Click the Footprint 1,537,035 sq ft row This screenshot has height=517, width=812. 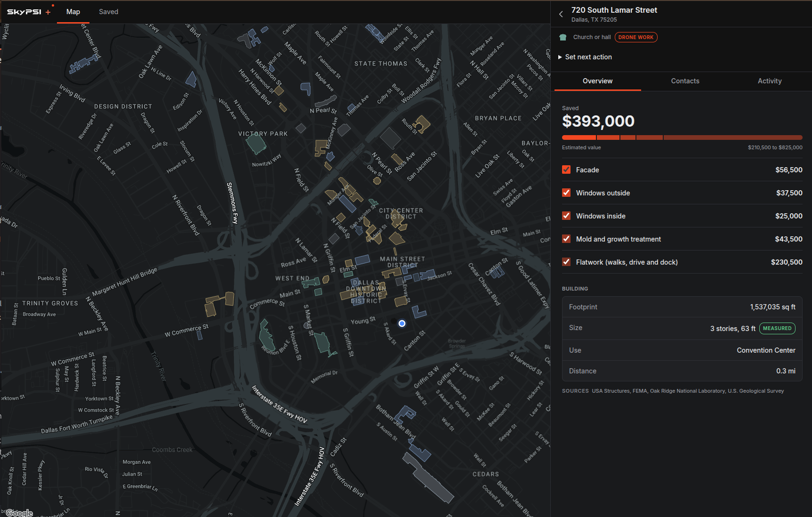coord(682,307)
